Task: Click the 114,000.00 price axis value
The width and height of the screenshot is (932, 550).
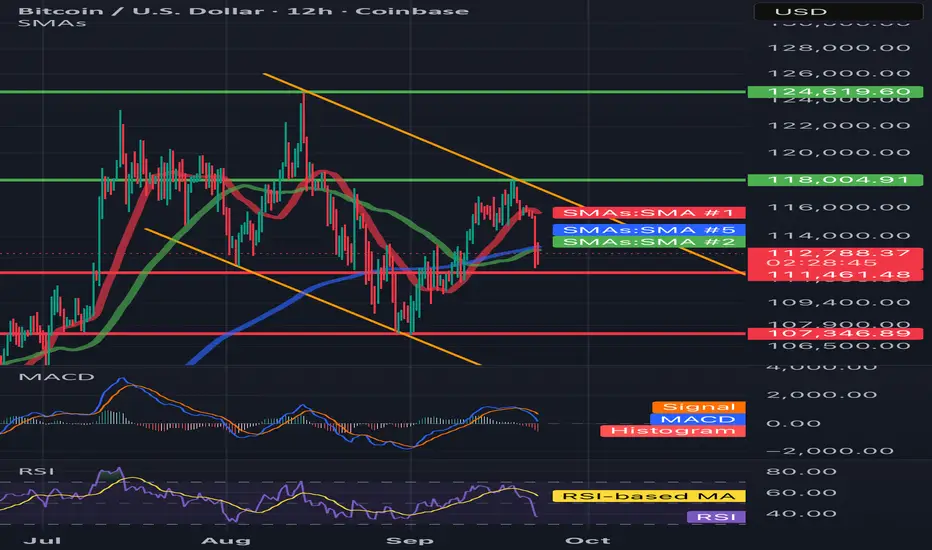Action: pyautogui.click(x=839, y=235)
